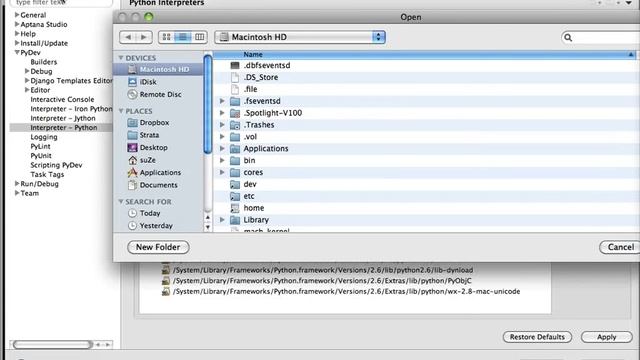Expand the Library folder

[x=222, y=220]
